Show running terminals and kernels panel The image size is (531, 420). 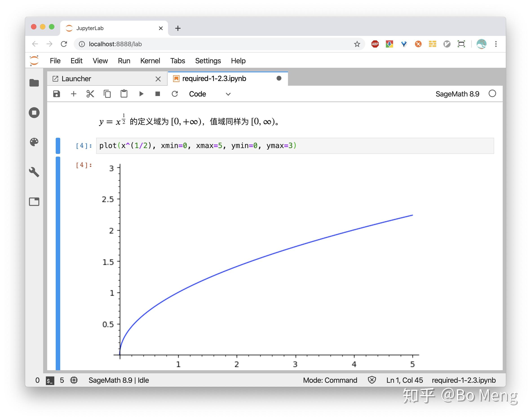34,113
